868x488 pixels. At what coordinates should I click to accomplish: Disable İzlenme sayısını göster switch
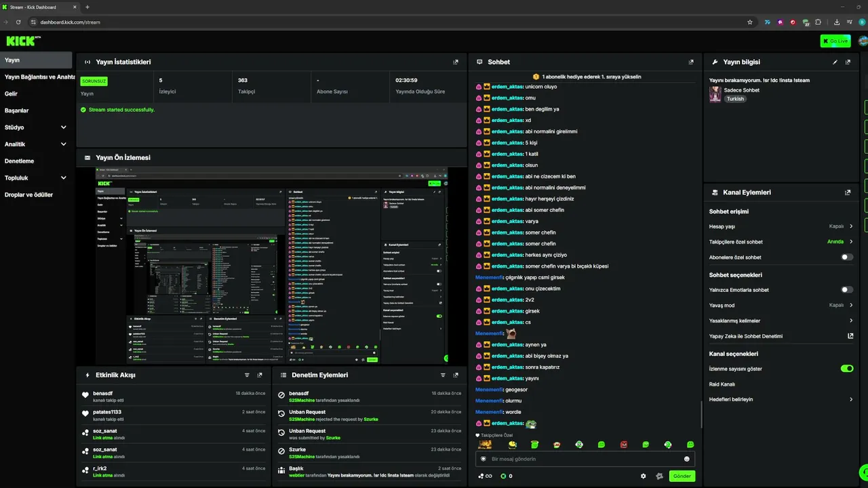click(847, 369)
